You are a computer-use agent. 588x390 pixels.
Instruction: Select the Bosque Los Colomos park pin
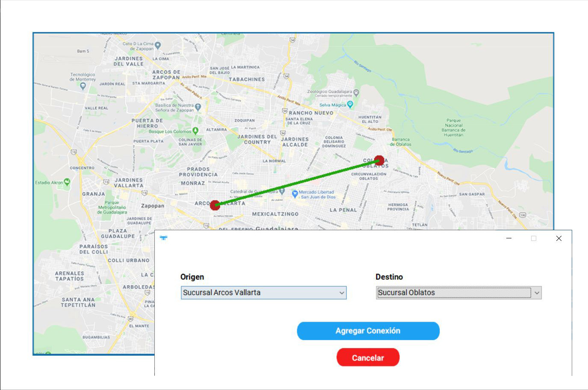coord(195,131)
